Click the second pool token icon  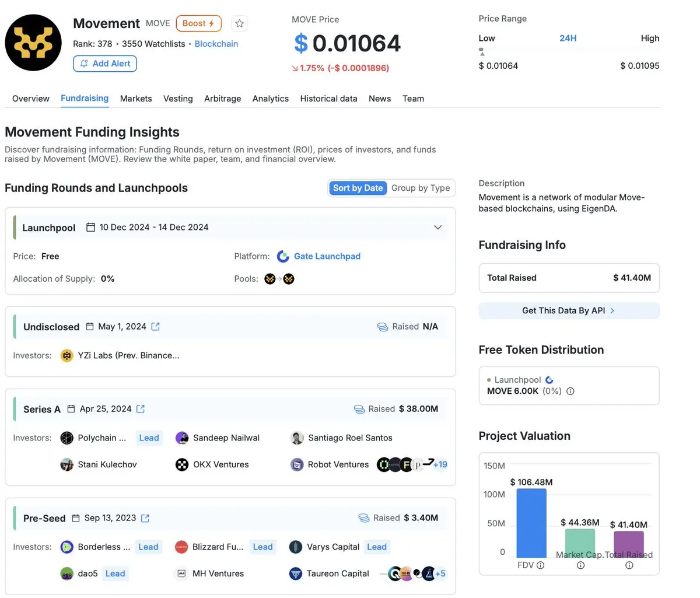(x=289, y=279)
